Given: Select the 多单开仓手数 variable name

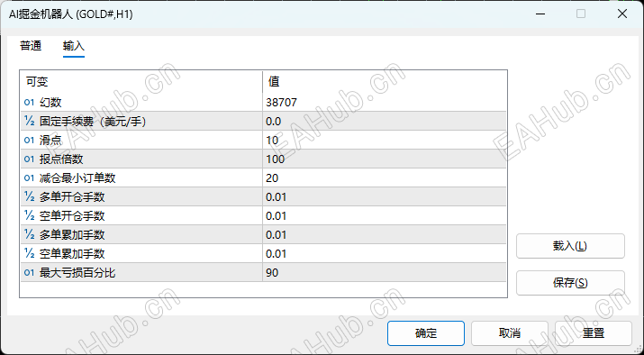Looking at the screenshot, I should (x=72, y=196).
